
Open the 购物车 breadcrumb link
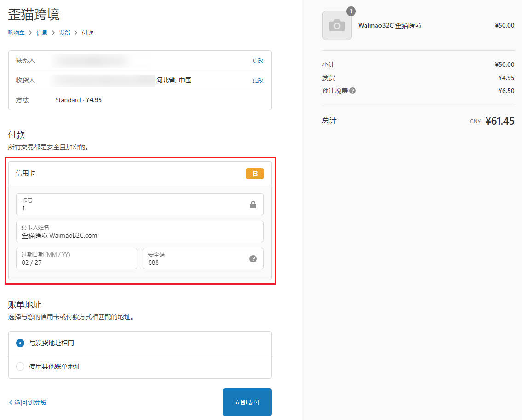point(16,33)
